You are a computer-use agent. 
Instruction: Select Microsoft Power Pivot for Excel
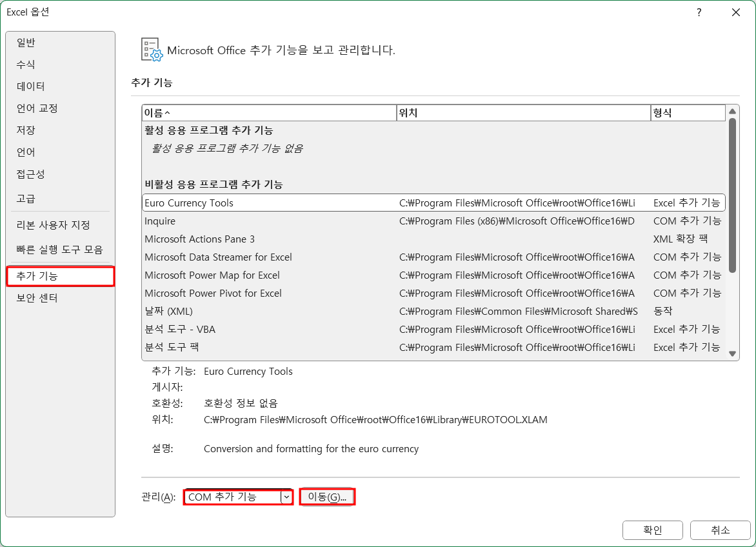tap(433, 293)
